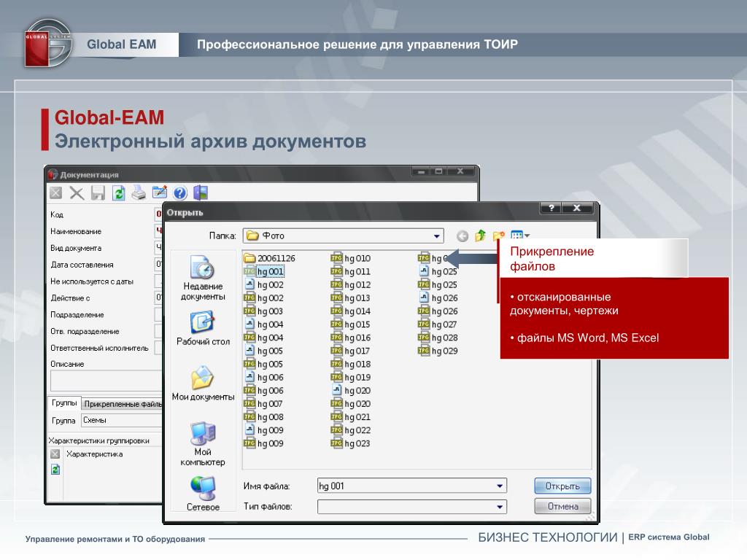This screenshot has width=747, height=560.
Task: Select the hg 016 file
Action: tap(351, 338)
